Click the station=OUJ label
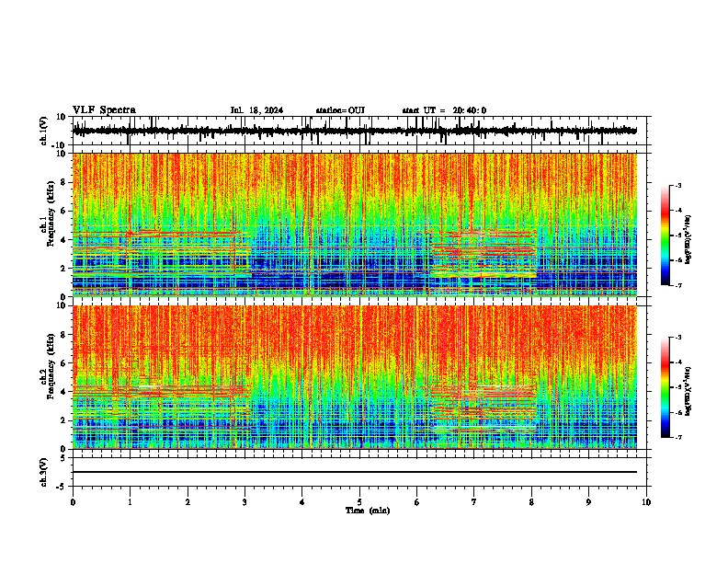Screen dimensions: 728x563 click(340, 110)
